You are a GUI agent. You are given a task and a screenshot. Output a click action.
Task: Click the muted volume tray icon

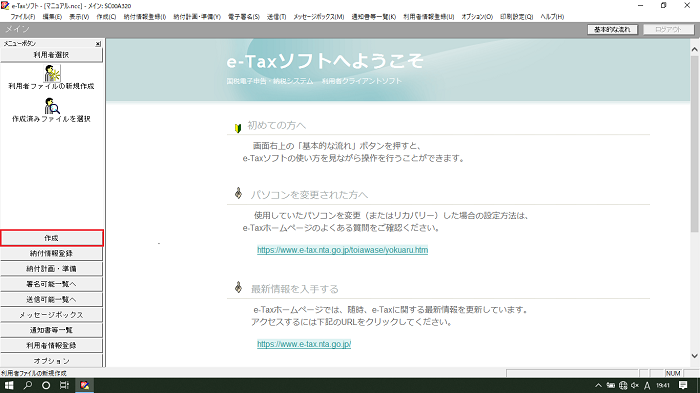pos(635,385)
